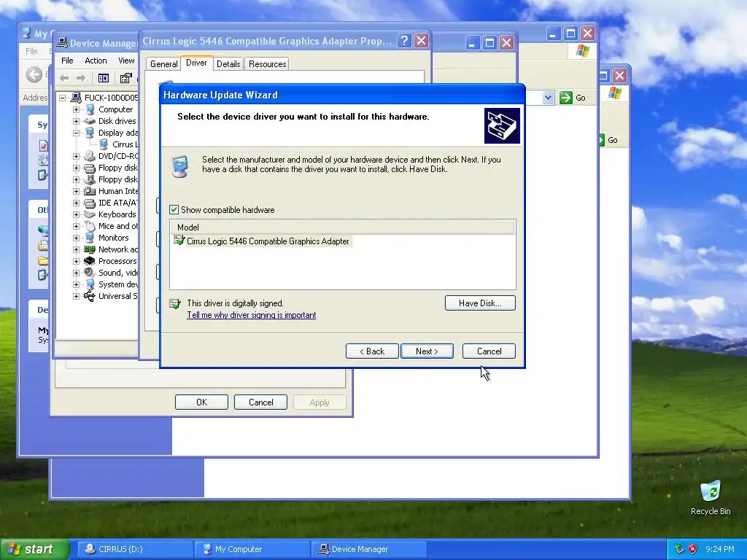The width and height of the screenshot is (747, 560).
Task: Open Device Manager File menu
Action: click(x=67, y=61)
